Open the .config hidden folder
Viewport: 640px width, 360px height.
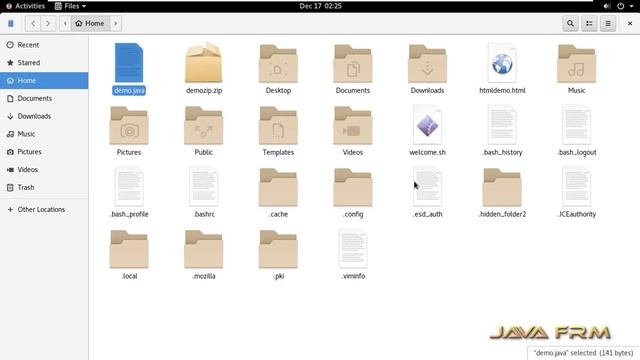click(x=353, y=188)
